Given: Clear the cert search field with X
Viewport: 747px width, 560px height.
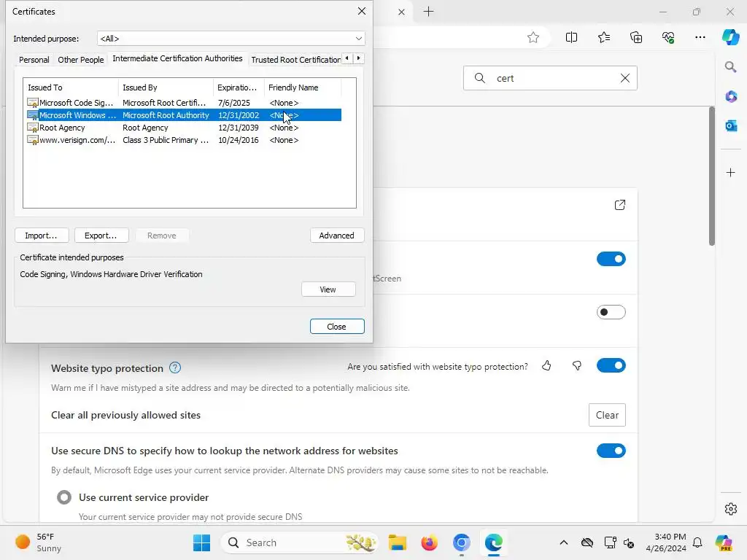Looking at the screenshot, I should pyautogui.click(x=625, y=78).
